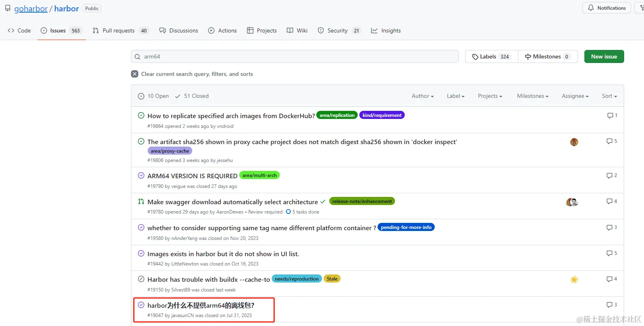The image size is (644, 326).
Task: Open the Pull requests tab
Action: [x=120, y=30]
